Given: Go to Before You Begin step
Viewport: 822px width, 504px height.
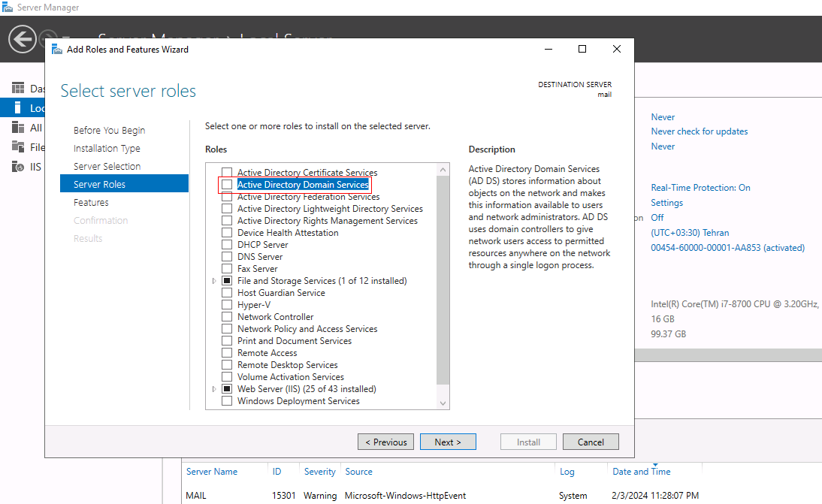Looking at the screenshot, I should point(109,130).
